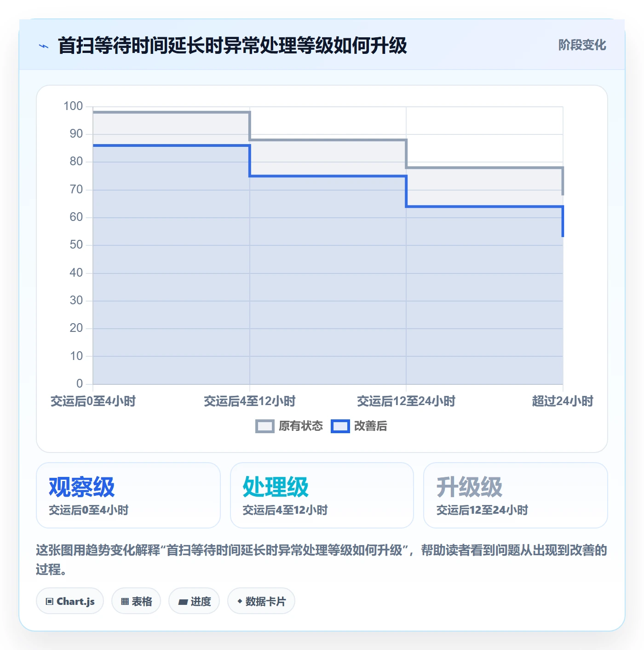The image size is (644, 650).
Task: Click the diamond icon in the 数据卡片 tag
Action: 240,601
